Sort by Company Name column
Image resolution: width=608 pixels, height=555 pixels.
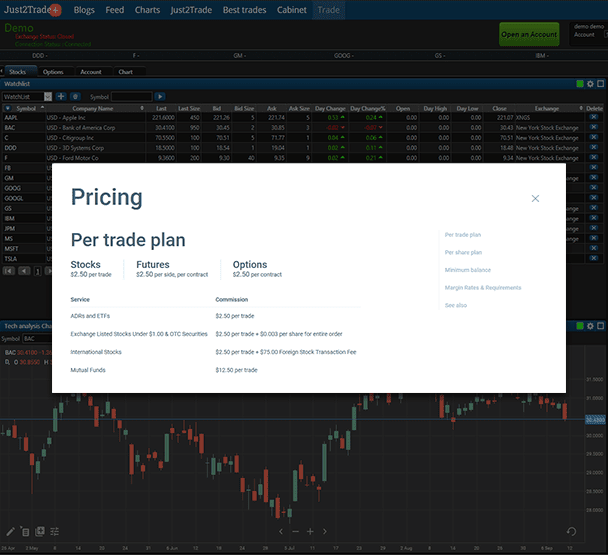point(93,109)
